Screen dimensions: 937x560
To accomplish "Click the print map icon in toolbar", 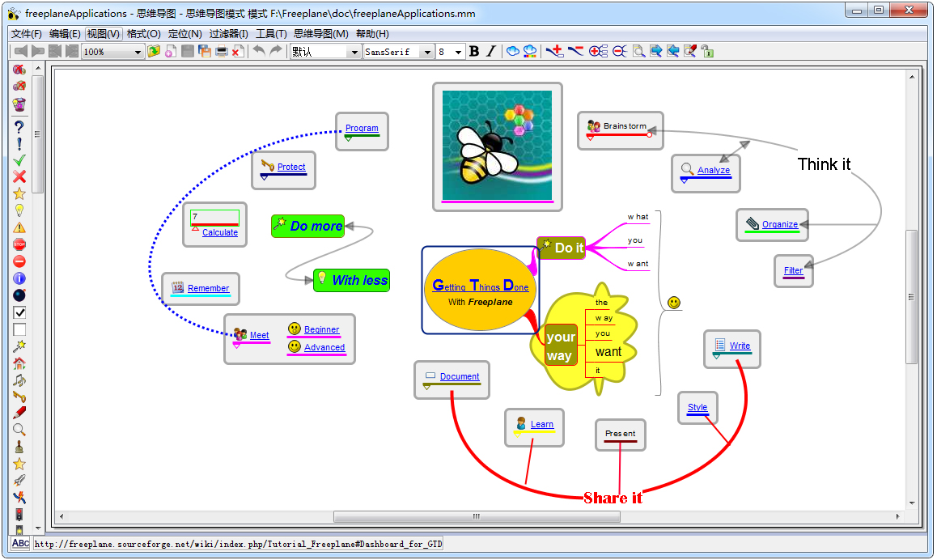I will click(x=221, y=52).
